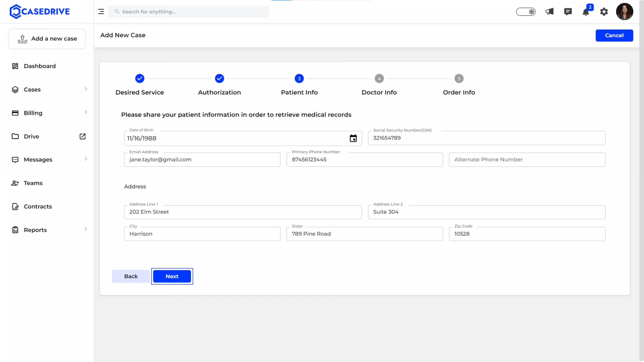Click the Reports clipboard icon
The image size is (644, 362).
click(x=15, y=230)
